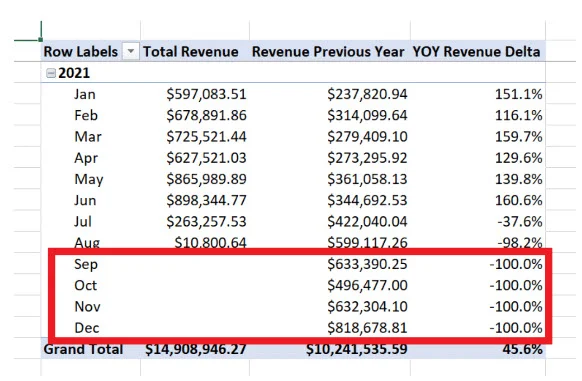Select the Revenue Previous Year header
The width and height of the screenshot is (582, 381).
click(x=328, y=52)
